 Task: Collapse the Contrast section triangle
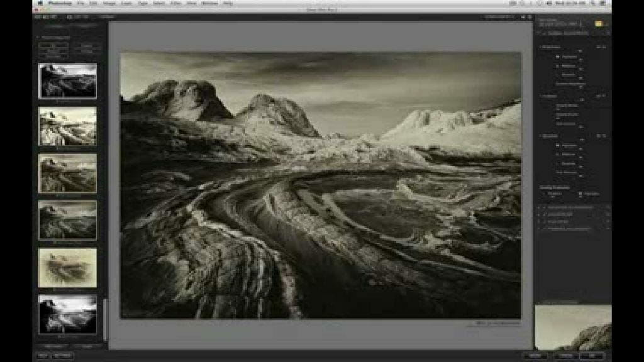point(540,96)
